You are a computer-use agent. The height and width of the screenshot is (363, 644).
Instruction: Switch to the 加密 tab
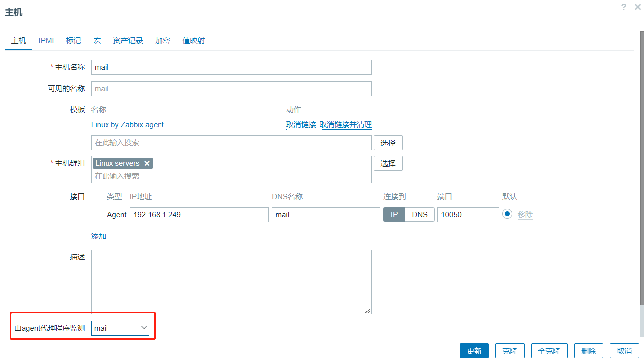coord(162,41)
